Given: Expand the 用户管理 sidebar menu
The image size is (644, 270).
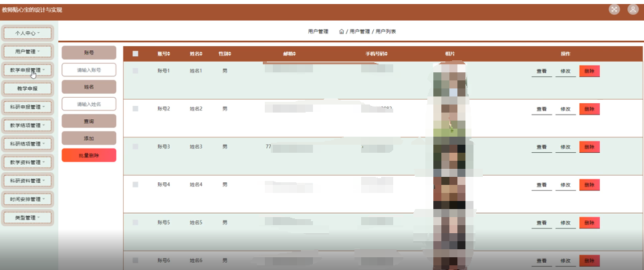Looking at the screenshot, I should click(27, 52).
